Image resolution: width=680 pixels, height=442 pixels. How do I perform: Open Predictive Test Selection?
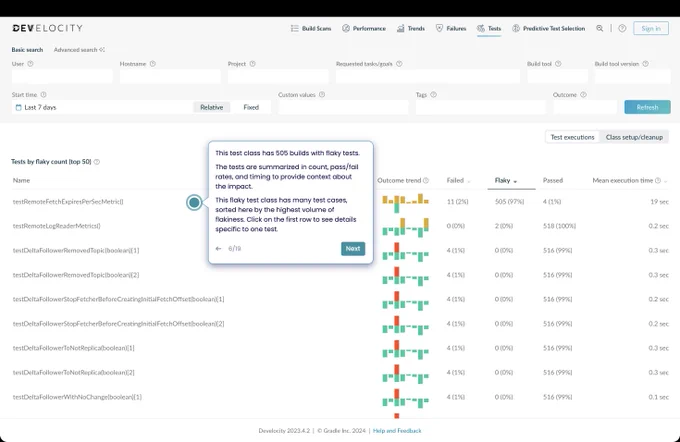click(x=549, y=29)
